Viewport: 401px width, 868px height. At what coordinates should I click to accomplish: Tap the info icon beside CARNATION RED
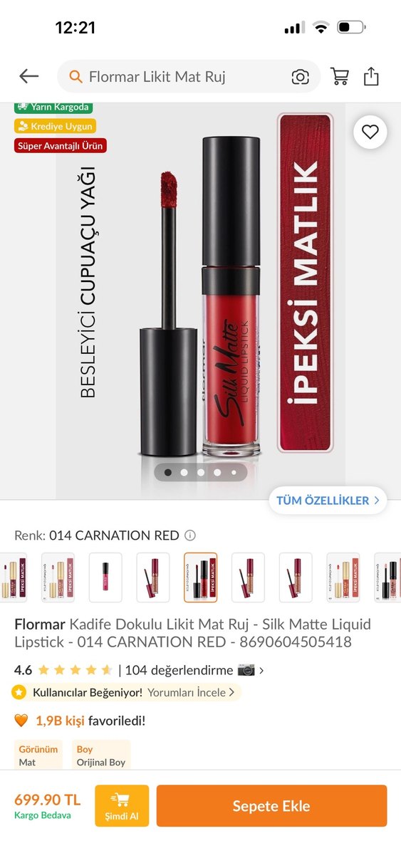click(190, 535)
